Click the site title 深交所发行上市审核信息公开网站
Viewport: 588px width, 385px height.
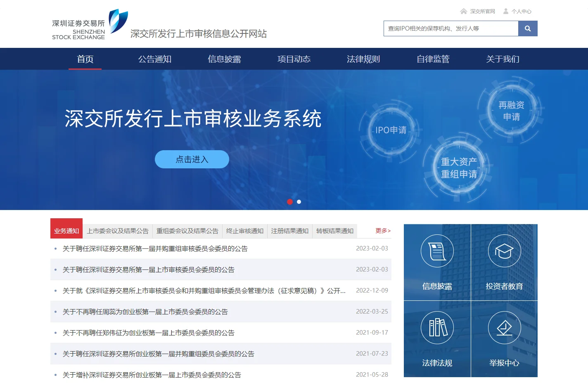coord(199,34)
